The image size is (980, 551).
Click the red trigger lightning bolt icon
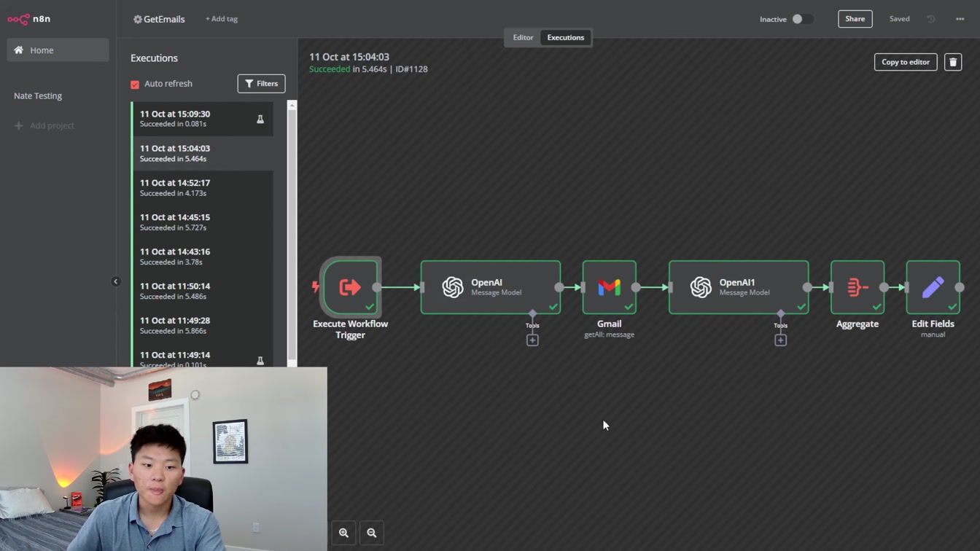tap(316, 287)
